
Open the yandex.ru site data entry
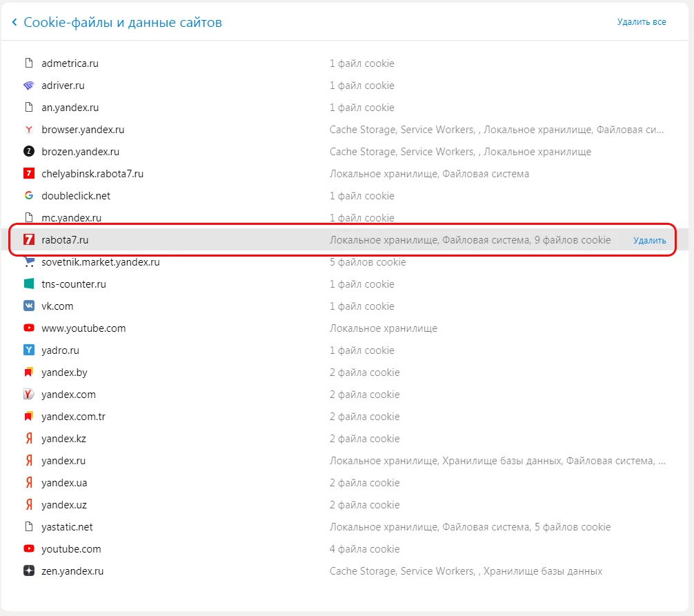(x=63, y=461)
